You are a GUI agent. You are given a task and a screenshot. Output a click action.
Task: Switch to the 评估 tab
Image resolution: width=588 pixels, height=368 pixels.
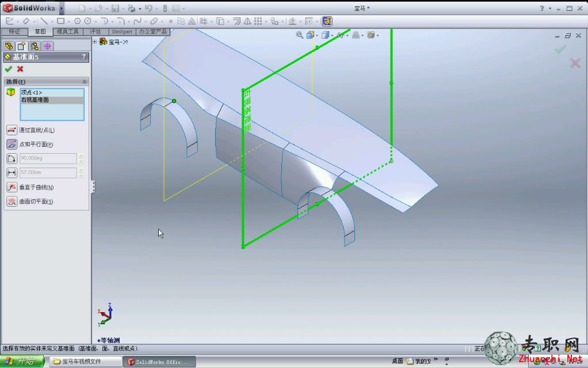click(x=96, y=32)
